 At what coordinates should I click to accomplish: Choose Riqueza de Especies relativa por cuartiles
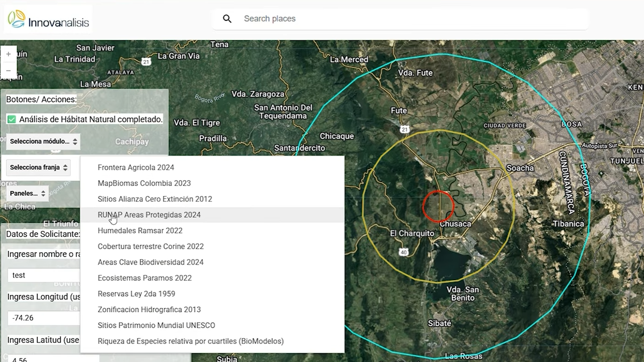(x=212, y=341)
